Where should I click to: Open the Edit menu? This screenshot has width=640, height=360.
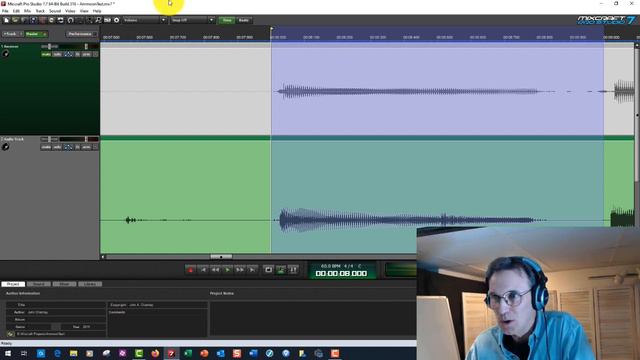point(16,11)
